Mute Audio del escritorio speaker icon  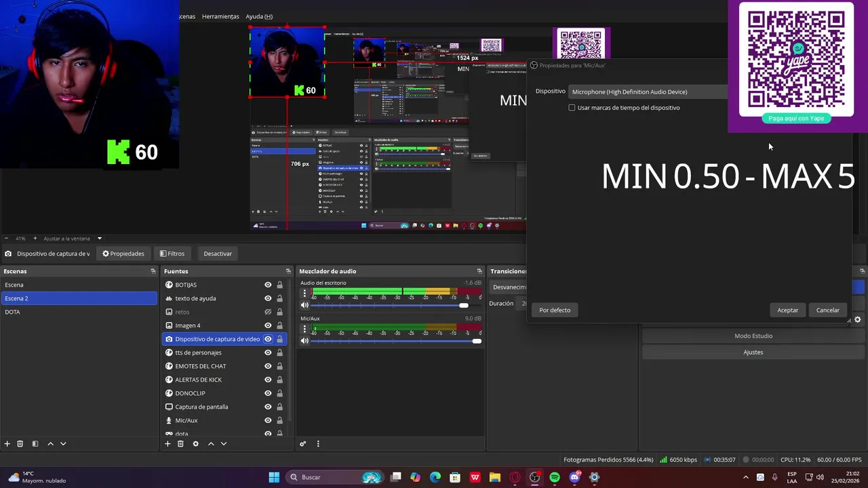304,305
